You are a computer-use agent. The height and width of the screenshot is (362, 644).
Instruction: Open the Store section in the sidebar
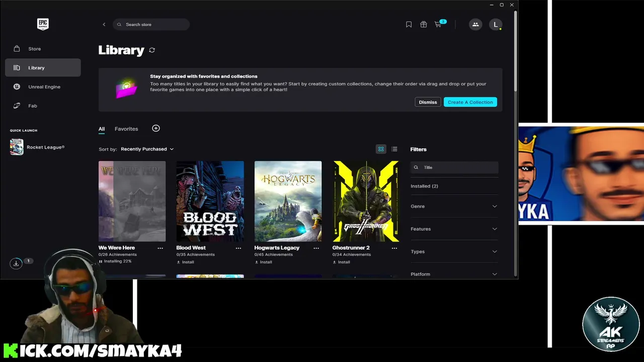pos(43,49)
